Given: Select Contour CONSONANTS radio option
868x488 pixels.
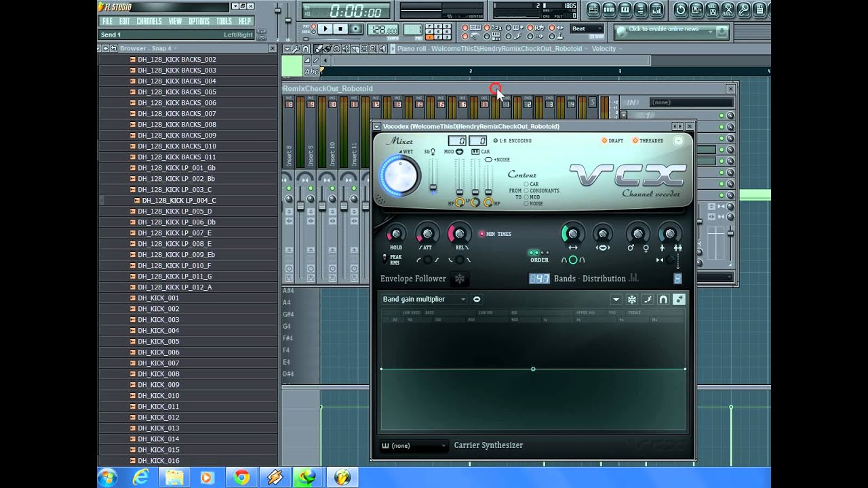Looking at the screenshot, I should (x=526, y=190).
